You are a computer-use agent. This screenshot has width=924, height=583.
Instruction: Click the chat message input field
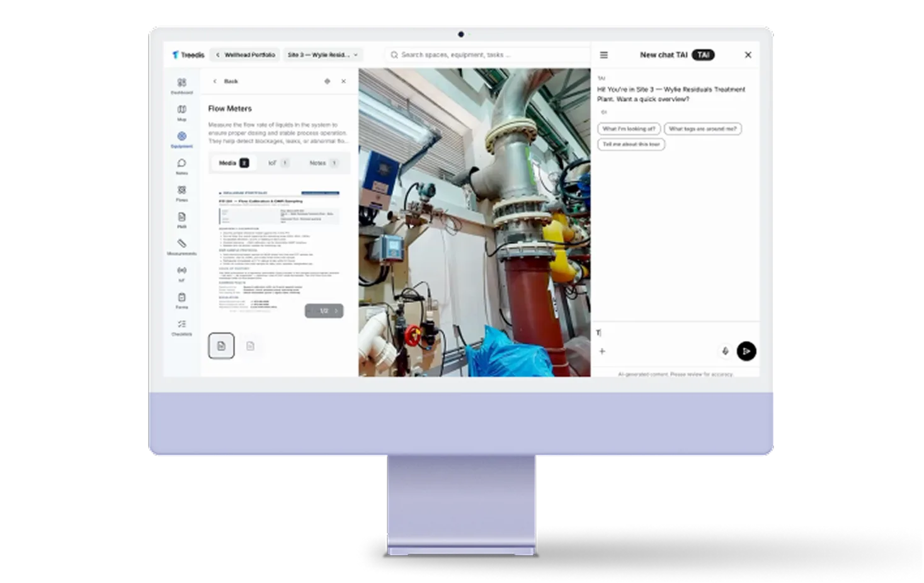coord(675,332)
